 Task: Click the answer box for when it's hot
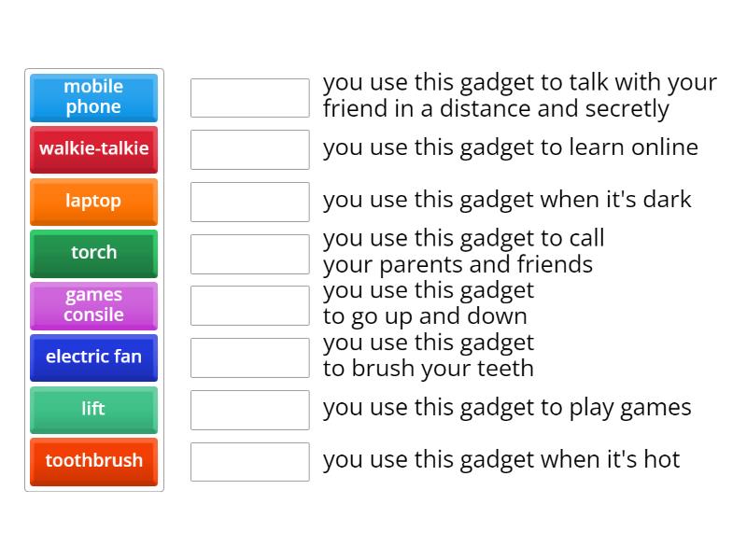[x=249, y=461]
